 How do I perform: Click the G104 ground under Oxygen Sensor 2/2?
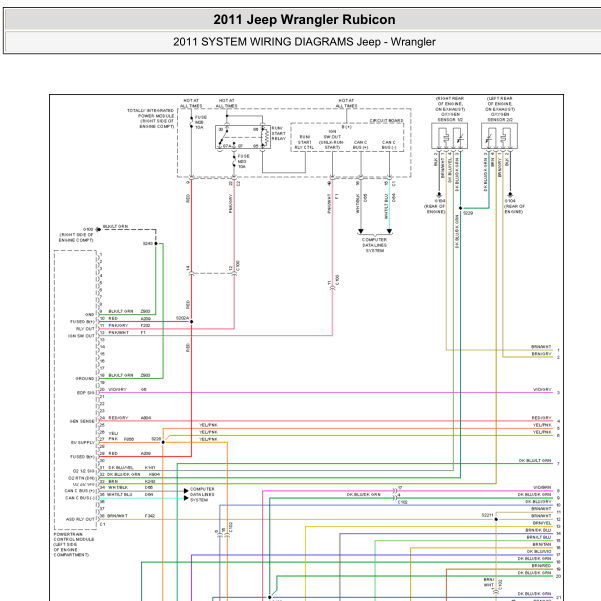(x=510, y=195)
